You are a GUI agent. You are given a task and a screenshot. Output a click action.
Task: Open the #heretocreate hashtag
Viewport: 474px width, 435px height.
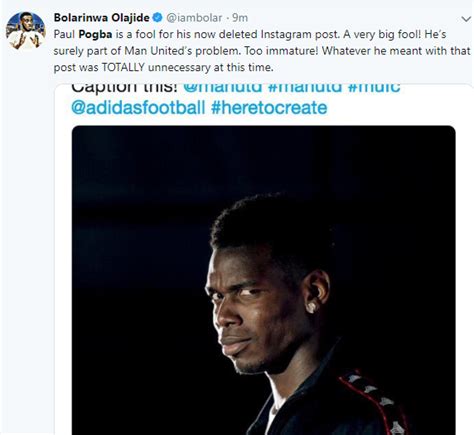[269, 107]
